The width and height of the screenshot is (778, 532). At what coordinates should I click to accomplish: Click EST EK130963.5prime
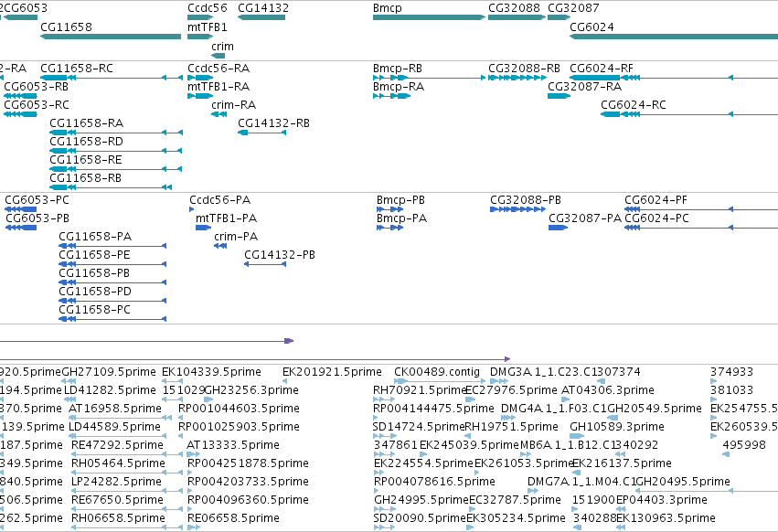tap(666, 518)
